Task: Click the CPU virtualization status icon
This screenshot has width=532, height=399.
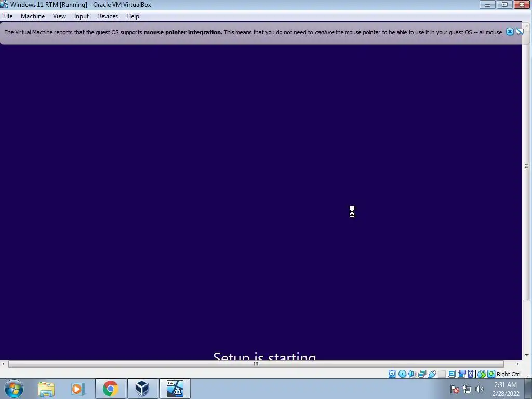Action: pyautogui.click(x=472, y=374)
